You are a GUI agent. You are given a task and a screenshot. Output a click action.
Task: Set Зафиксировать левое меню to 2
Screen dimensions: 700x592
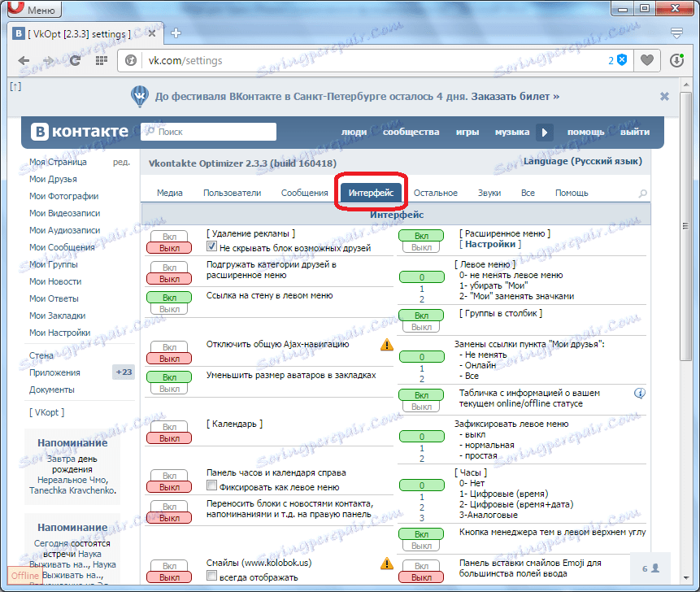click(x=421, y=459)
